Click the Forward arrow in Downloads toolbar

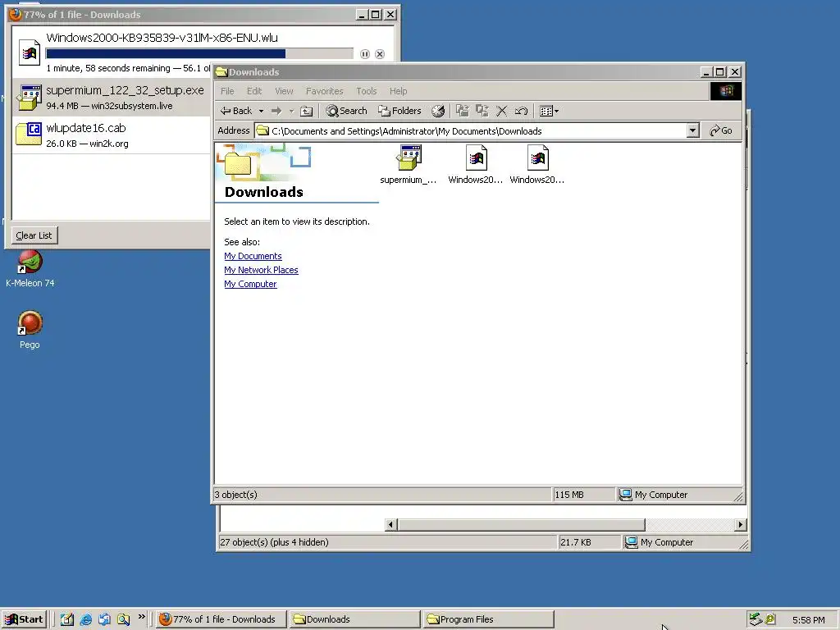(276, 111)
